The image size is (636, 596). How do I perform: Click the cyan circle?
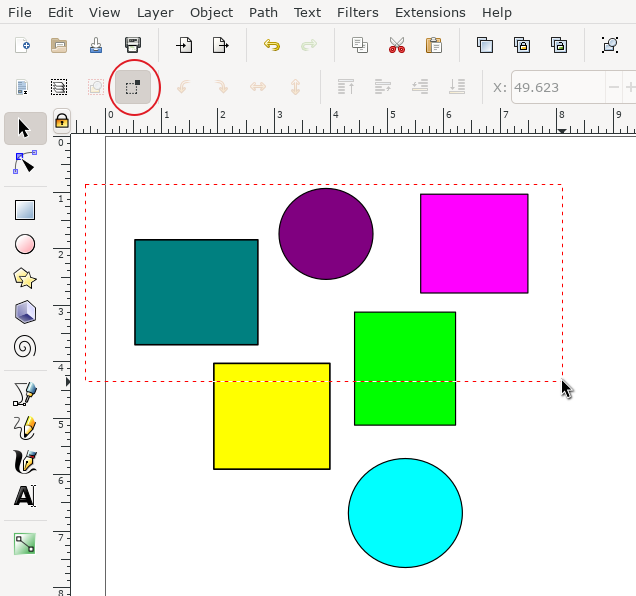(405, 513)
